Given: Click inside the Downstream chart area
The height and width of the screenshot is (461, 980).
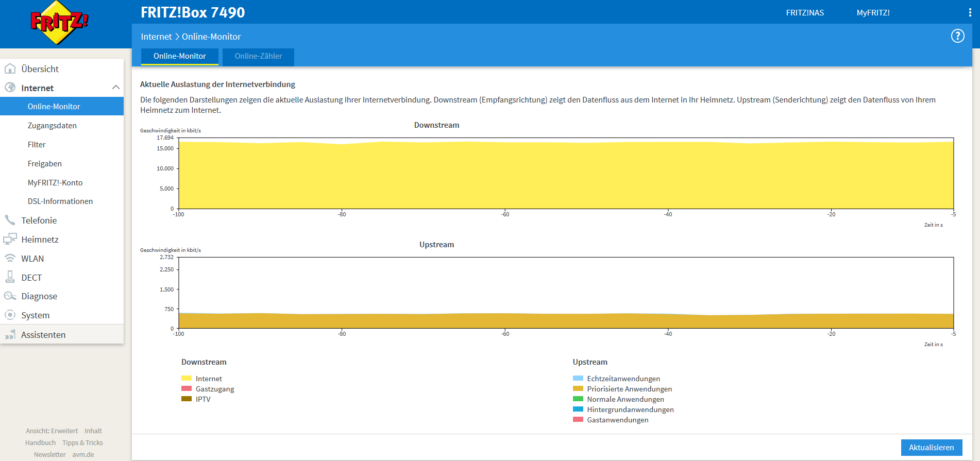Looking at the screenshot, I should coord(566,173).
